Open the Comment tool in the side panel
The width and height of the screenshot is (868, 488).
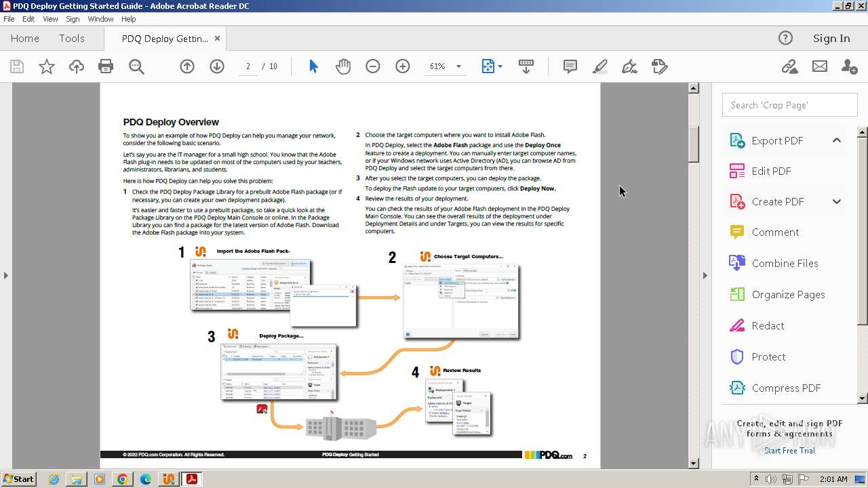tap(775, 232)
